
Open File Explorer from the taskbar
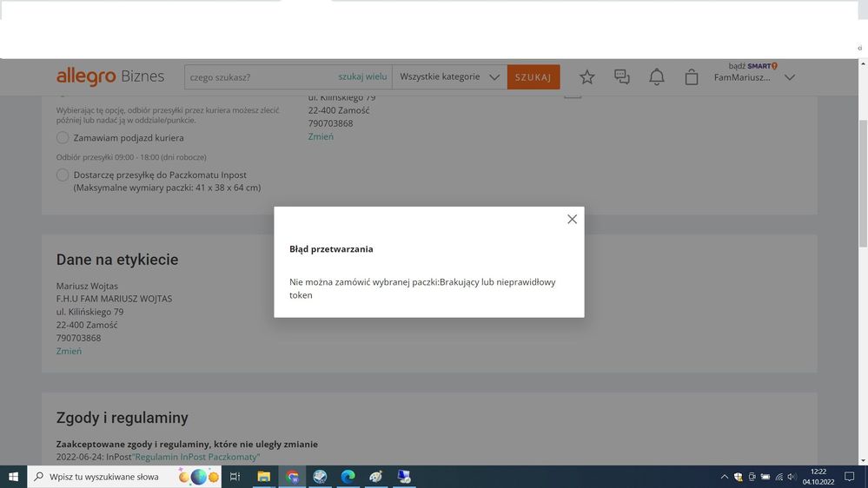pyautogui.click(x=264, y=477)
